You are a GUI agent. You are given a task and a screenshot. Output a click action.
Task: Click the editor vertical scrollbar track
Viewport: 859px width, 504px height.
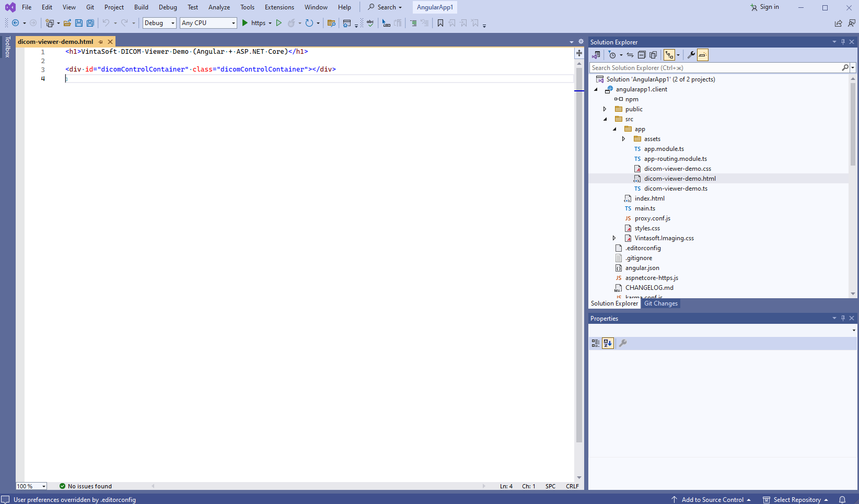(579, 261)
